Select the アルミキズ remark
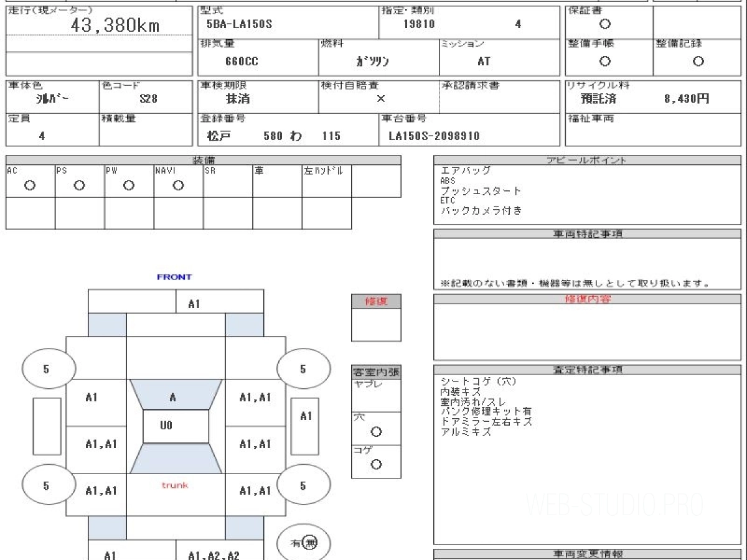 466,432
